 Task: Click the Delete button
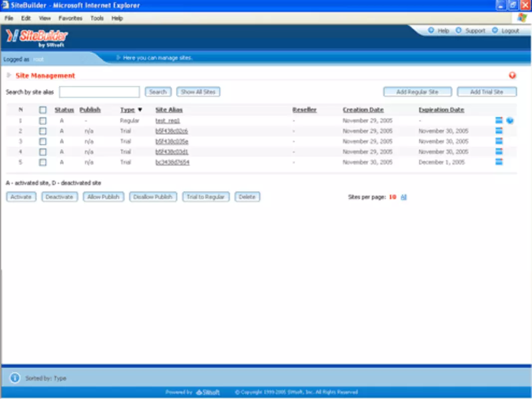point(247,197)
